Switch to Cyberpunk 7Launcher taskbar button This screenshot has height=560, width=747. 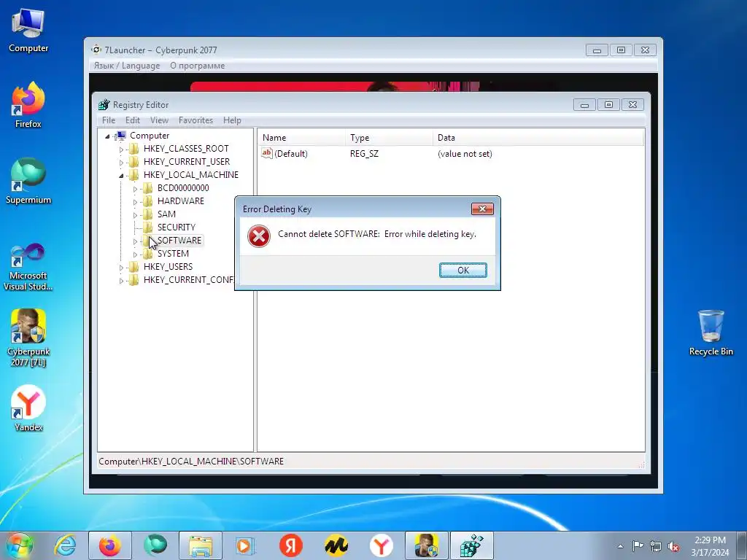pos(426,545)
